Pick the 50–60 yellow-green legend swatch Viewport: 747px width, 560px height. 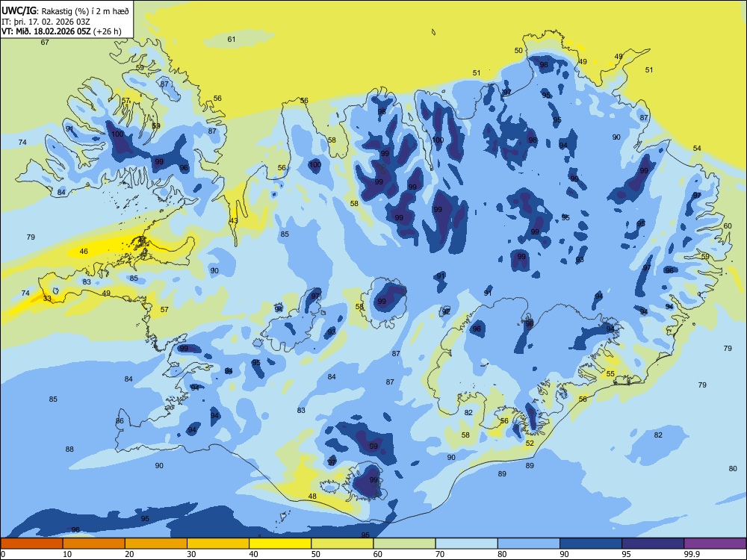342,544
